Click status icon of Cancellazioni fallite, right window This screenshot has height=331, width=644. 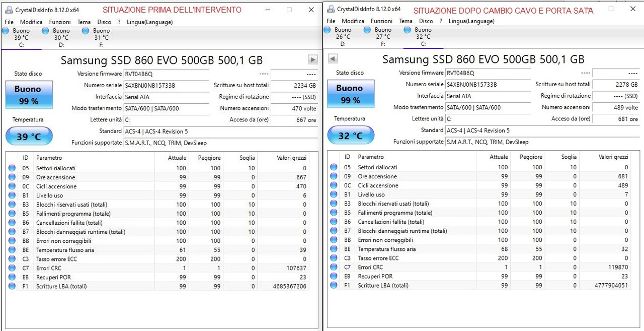click(x=334, y=222)
